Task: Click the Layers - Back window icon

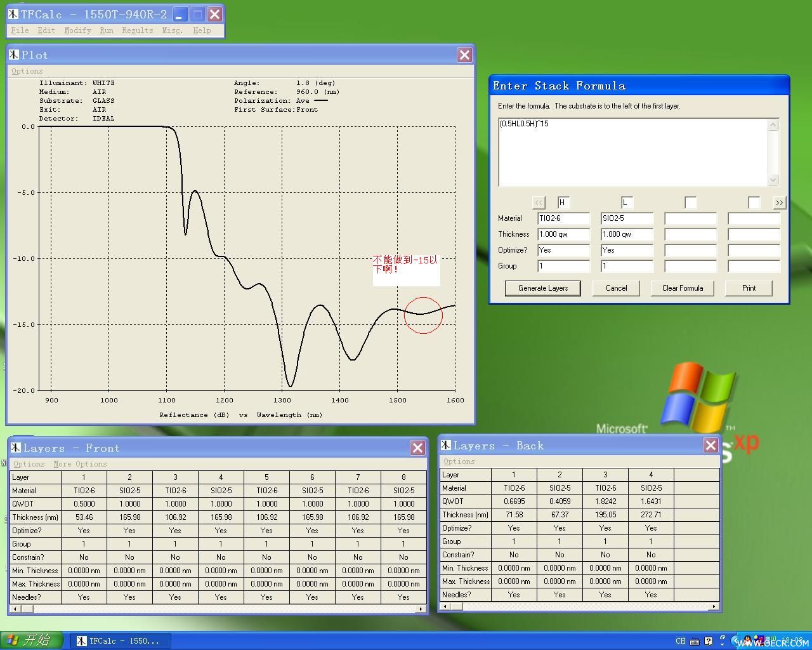Action: (x=446, y=445)
